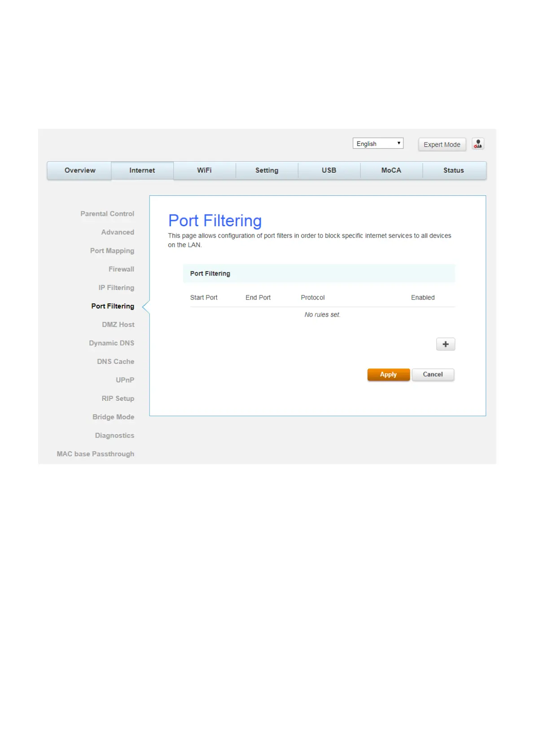Click the Port Filtering table section header

319,273
